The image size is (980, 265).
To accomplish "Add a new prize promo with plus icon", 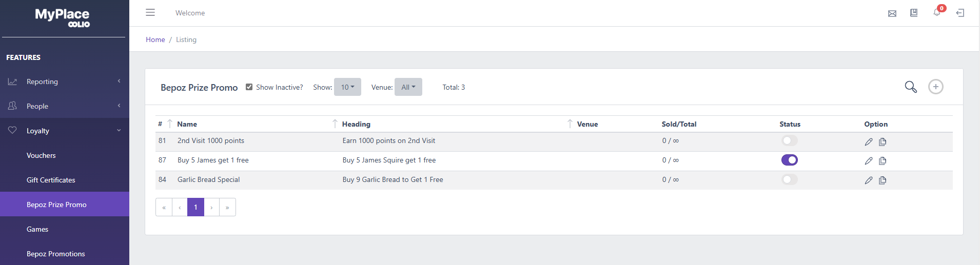I will pos(936,87).
